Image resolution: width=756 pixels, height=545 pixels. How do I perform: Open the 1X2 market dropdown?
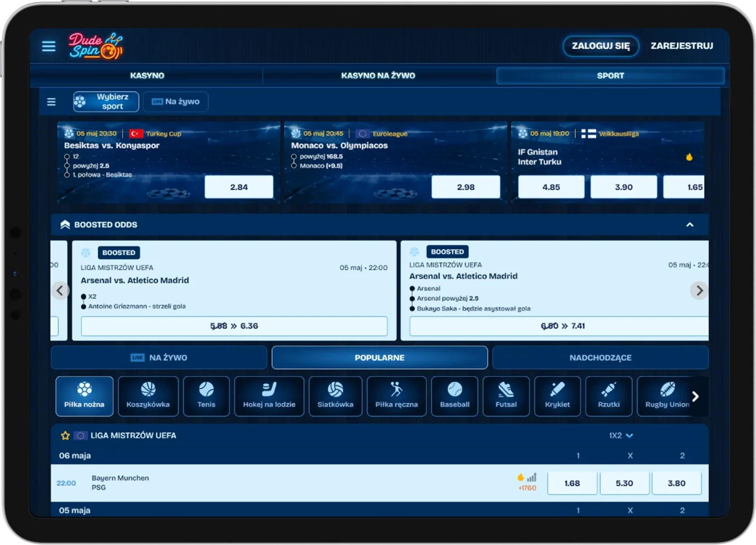pyautogui.click(x=621, y=435)
